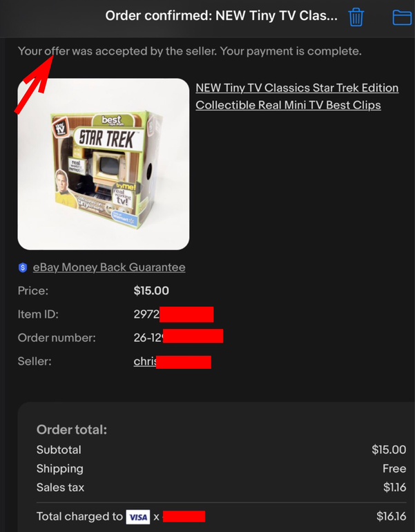415x532 pixels.
Task: Click the offer accepted confirmation message
Action: 189,51
